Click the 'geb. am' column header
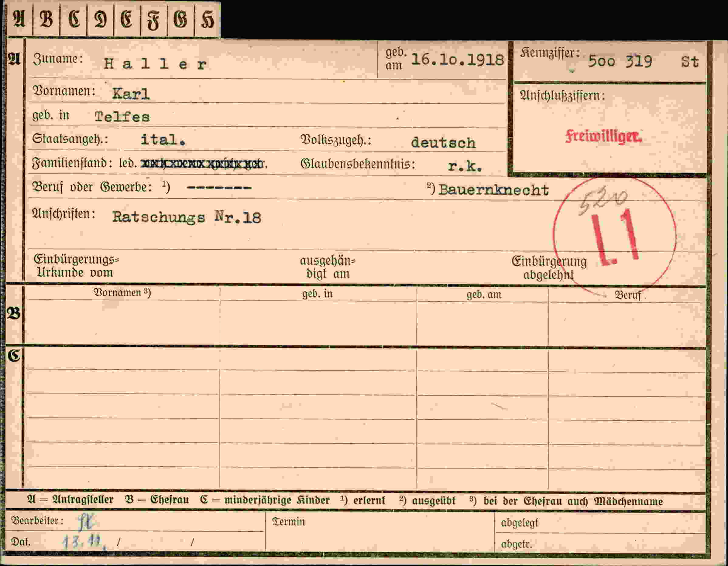728x566 pixels. [484, 295]
